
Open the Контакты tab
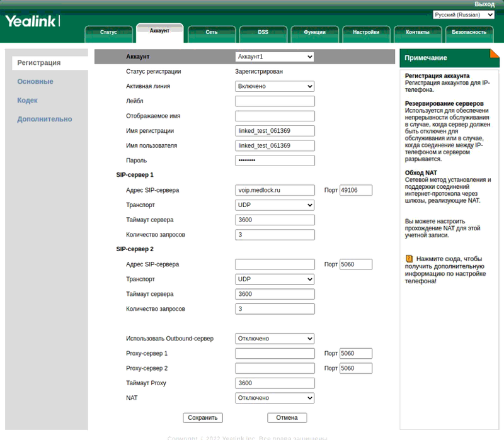click(418, 33)
